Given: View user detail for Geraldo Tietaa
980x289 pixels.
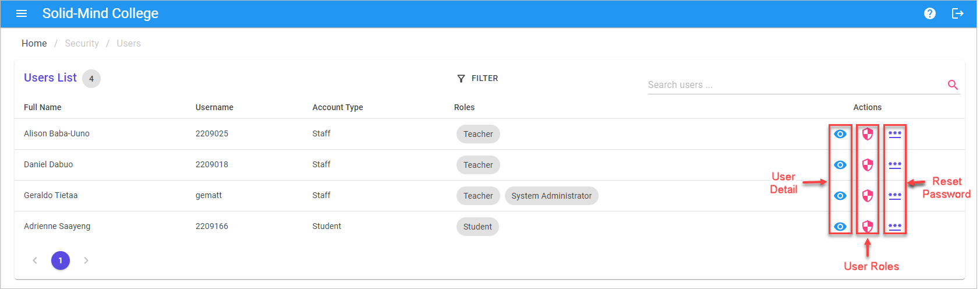Looking at the screenshot, I should click(x=840, y=196).
